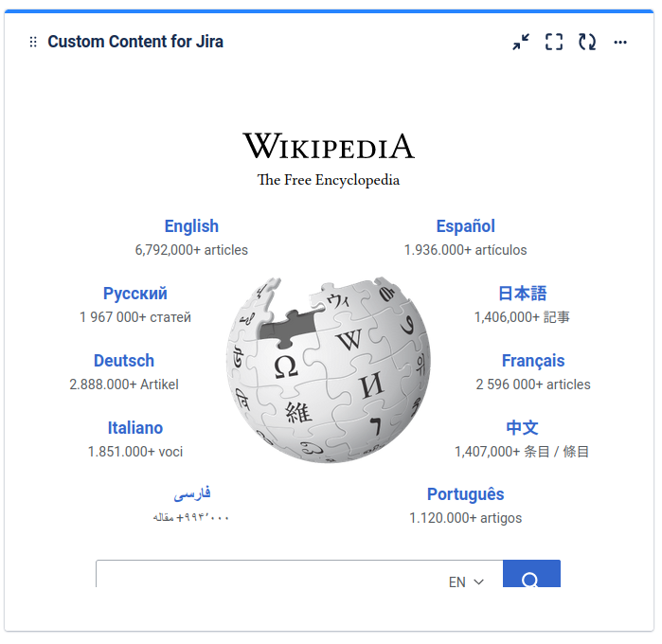The width and height of the screenshot is (662, 644).
Task: Click the gadget drag handle icon
Action: (x=33, y=42)
